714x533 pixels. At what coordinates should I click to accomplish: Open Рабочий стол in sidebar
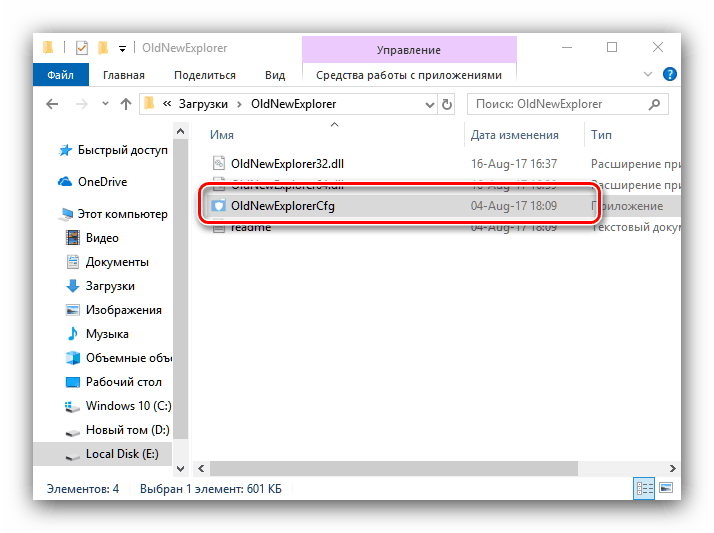[123, 382]
